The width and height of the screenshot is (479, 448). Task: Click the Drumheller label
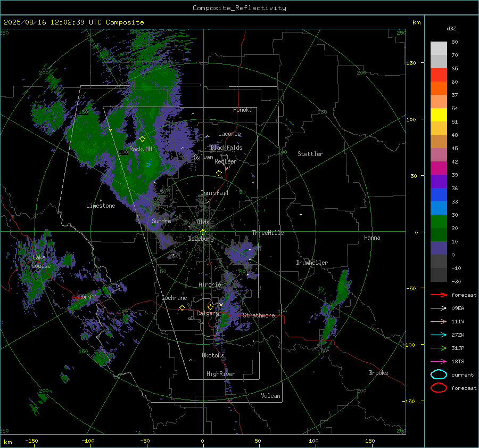312,263
